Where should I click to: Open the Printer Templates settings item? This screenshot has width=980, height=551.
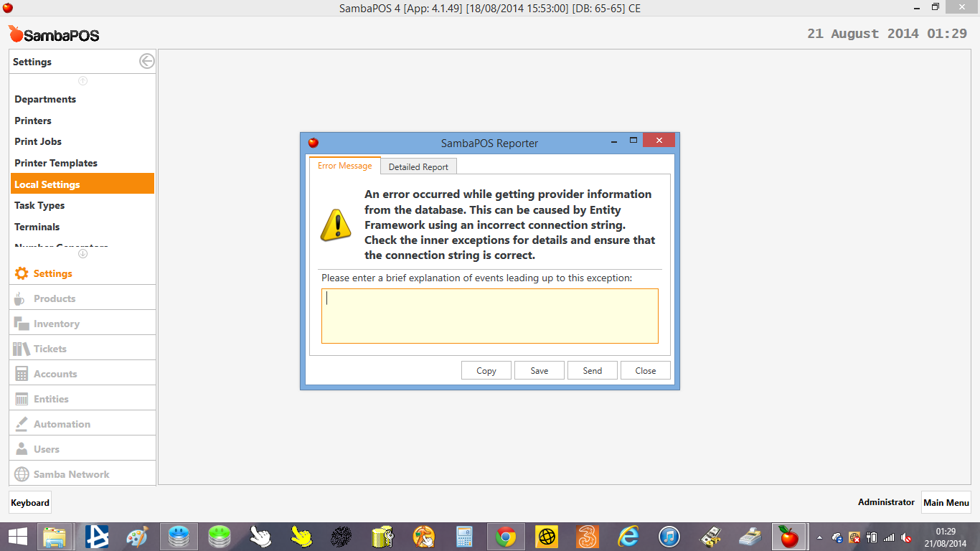[83, 163]
